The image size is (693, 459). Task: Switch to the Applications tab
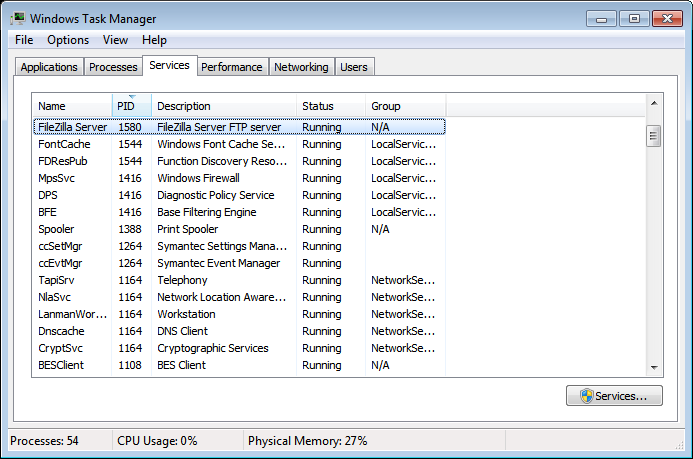click(x=49, y=67)
